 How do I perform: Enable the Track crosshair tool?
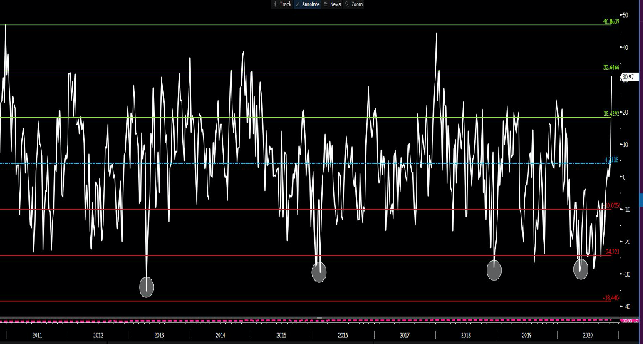click(x=282, y=4)
